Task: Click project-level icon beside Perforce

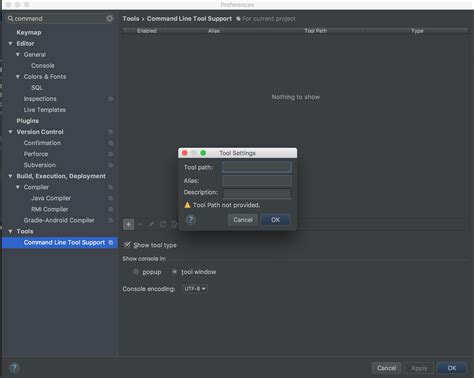Action: coord(111,154)
